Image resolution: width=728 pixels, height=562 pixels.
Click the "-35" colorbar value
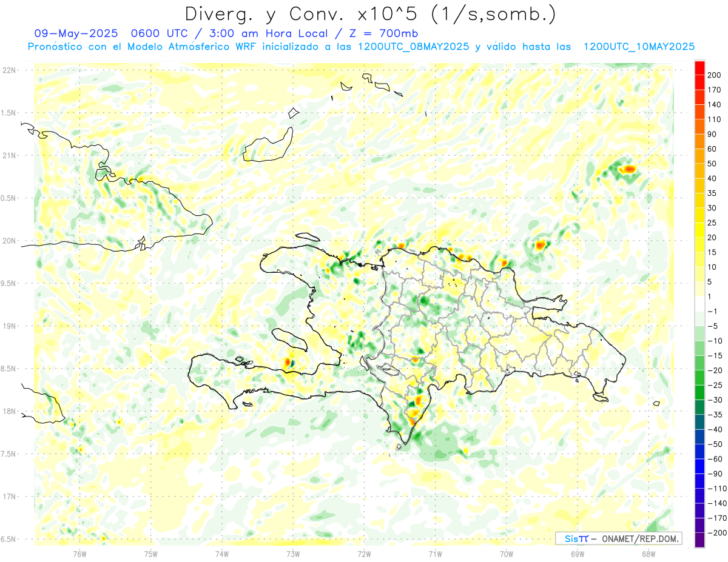click(x=715, y=415)
